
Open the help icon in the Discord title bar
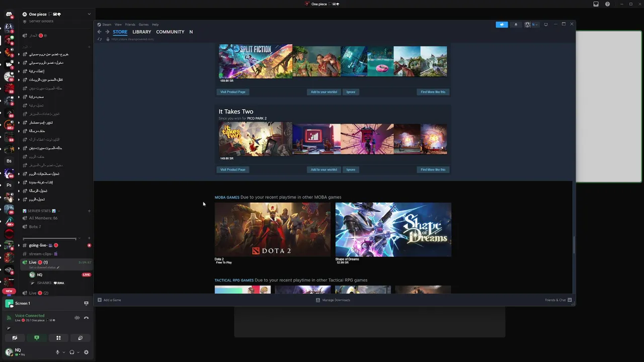607,4
